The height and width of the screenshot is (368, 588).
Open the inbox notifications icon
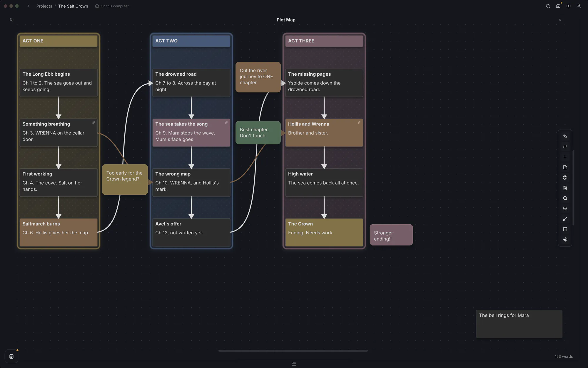pyautogui.click(x=558, y=6)
